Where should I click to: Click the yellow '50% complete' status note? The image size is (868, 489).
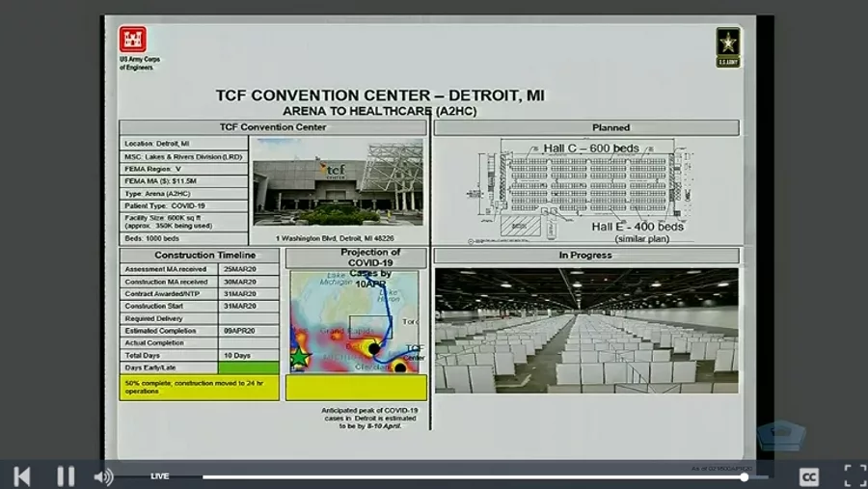(x=200, y=388)
